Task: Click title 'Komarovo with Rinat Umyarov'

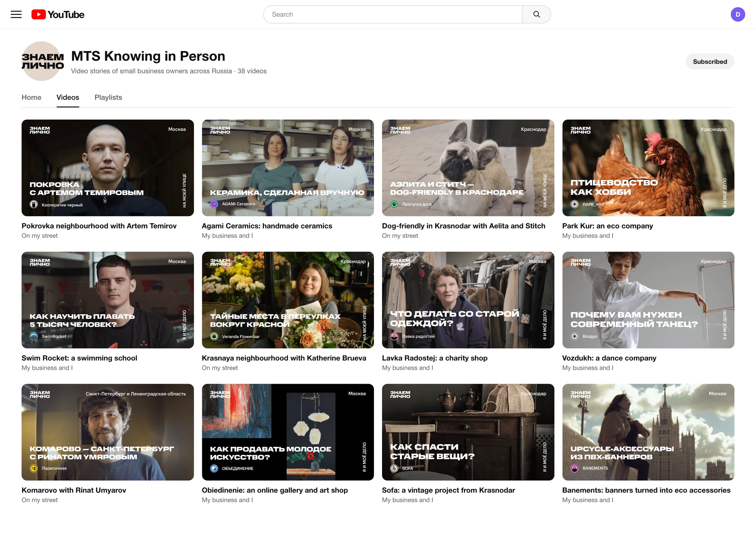Action: (x=74, y=490)
